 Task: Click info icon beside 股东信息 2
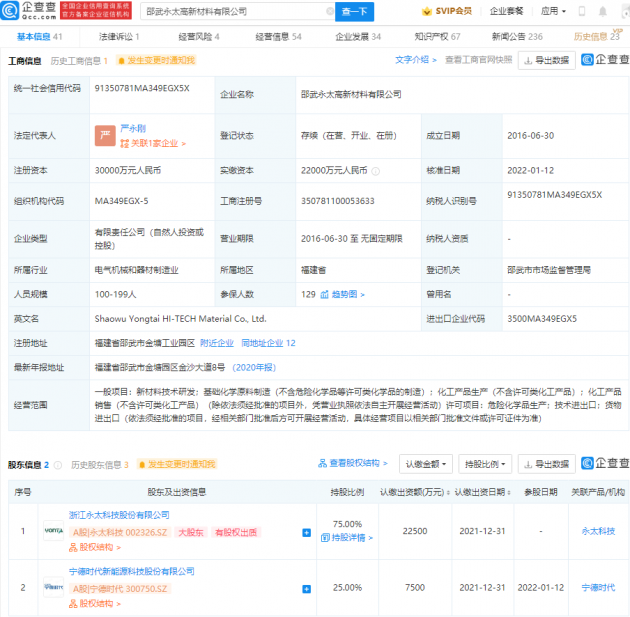click(58, 465)
